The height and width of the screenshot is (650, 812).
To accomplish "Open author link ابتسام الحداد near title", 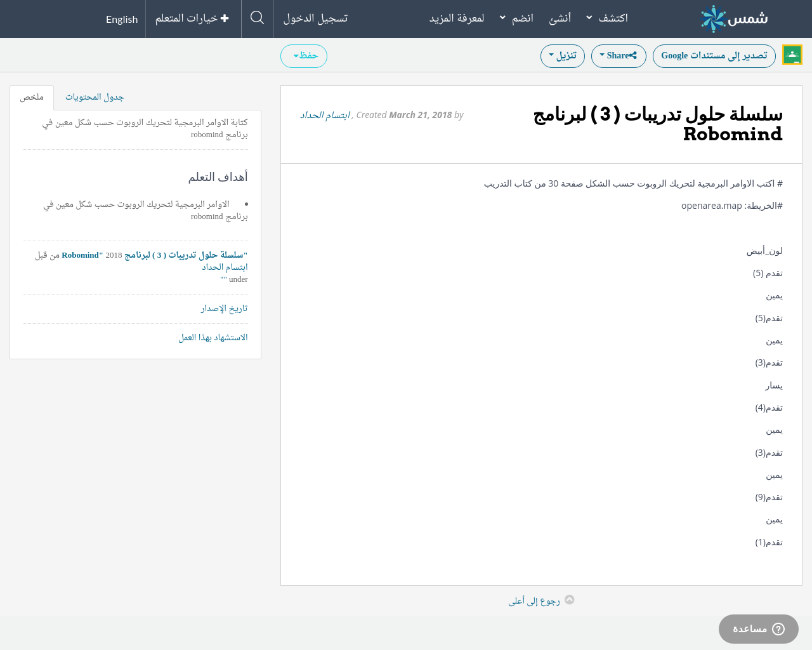I will (x=325, y=115).
